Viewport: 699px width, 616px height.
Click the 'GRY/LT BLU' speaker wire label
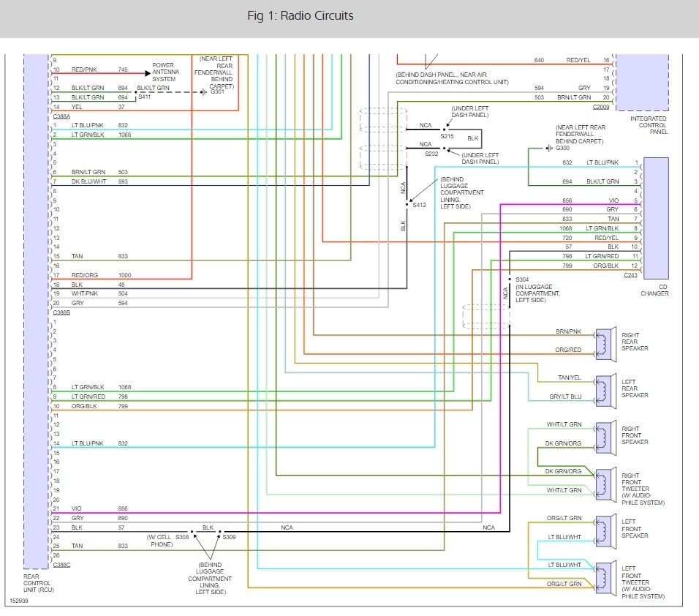tap(565, 396)
